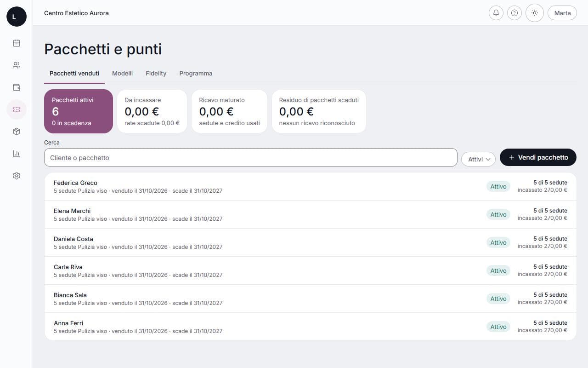Open the help question mark icon

click(x=514, y=13)
